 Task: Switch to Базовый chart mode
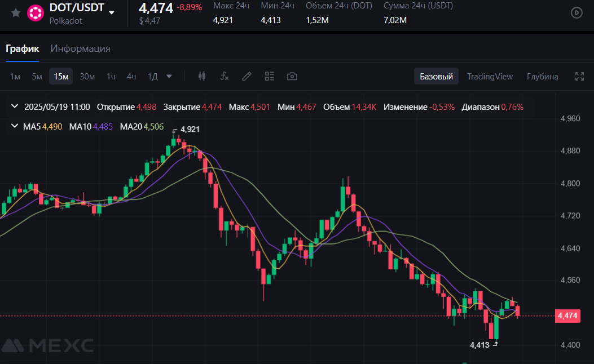pos(436,77)
